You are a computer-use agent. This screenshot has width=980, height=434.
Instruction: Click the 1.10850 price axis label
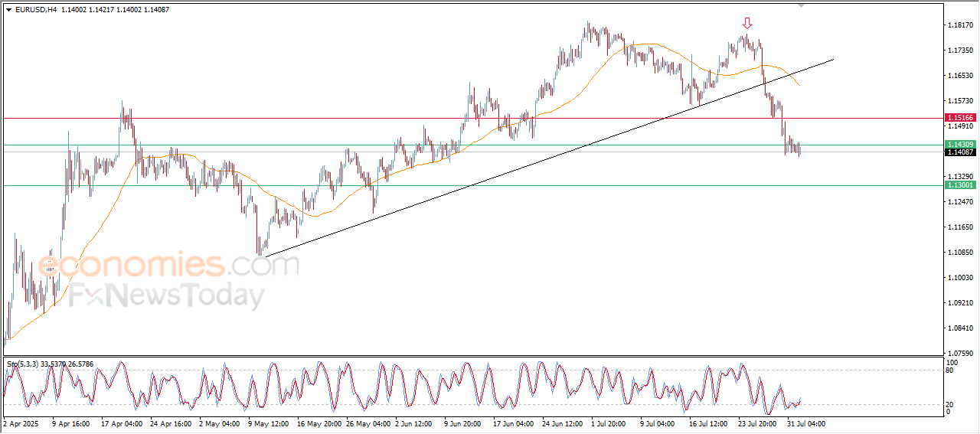pyautogui.click(x=960, y=253)
